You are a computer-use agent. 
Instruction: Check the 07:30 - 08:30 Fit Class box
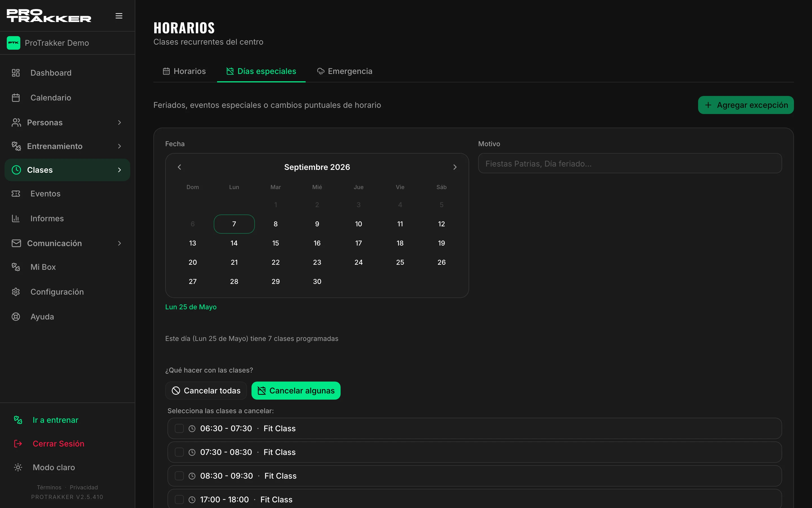click(x=179, y=452)
